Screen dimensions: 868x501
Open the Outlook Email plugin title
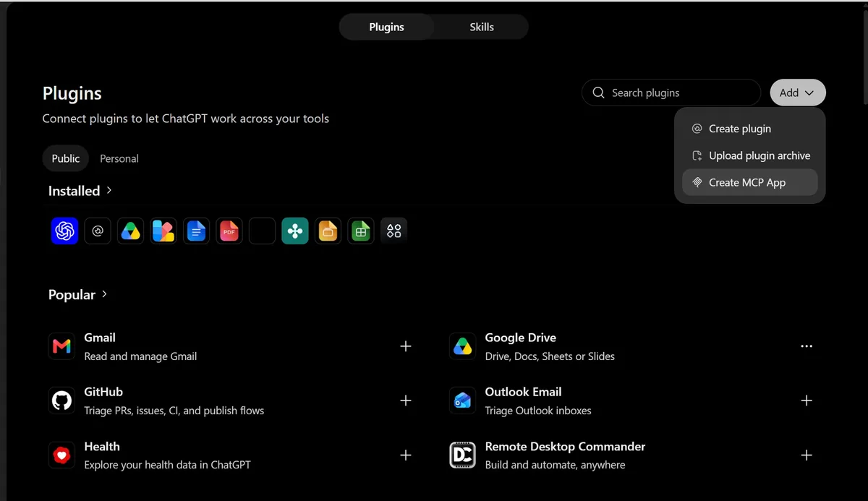pyautogui.click(x=524, y=392)
